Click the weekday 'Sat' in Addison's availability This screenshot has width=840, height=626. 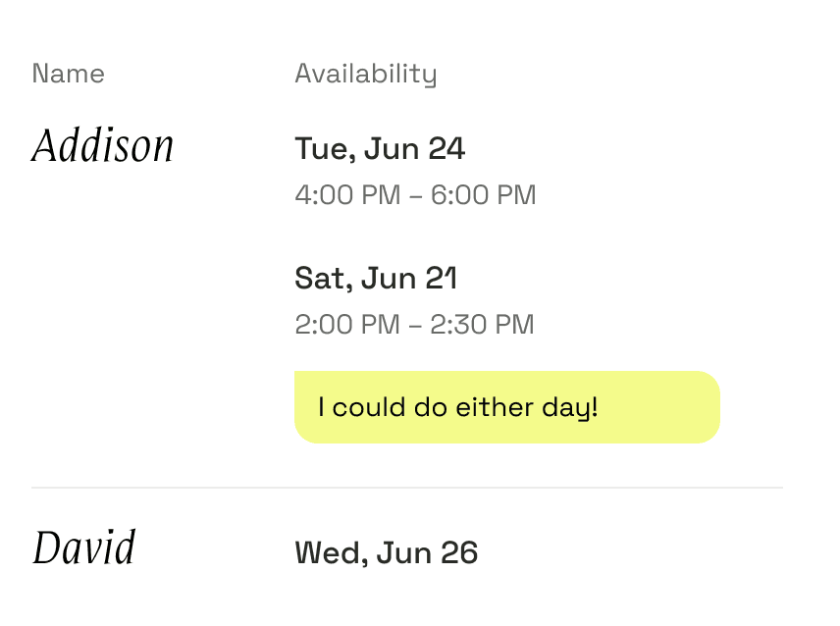click(x=320, y=279)
